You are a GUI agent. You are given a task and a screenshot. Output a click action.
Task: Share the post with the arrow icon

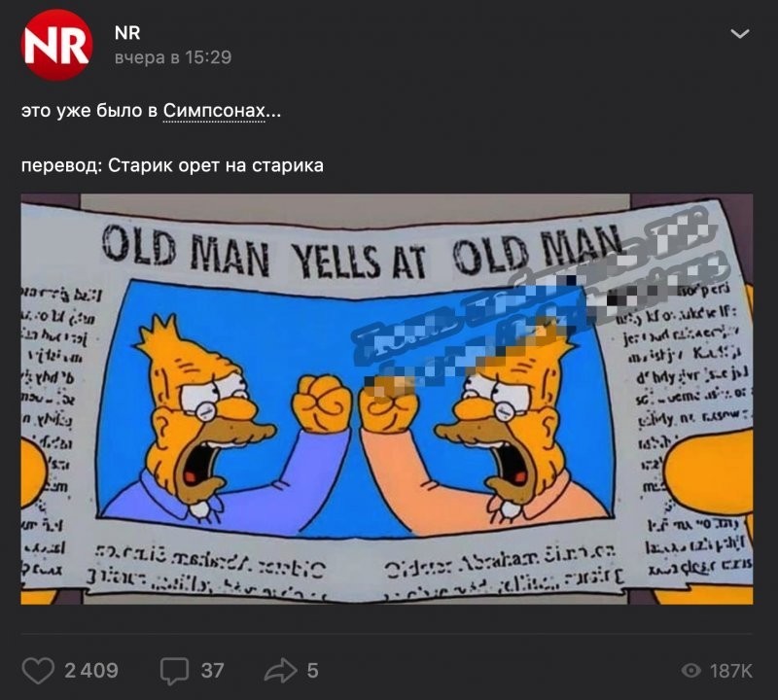280,670
